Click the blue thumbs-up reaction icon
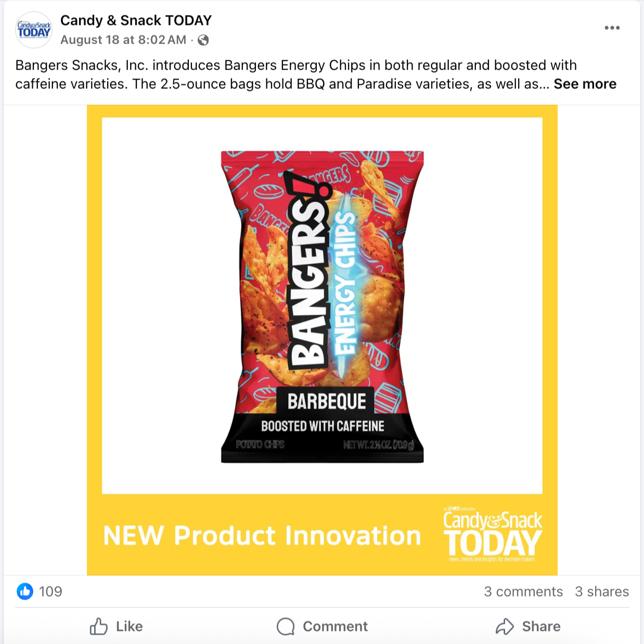The height and width of the screenshot is (644, 644). pos(25,591)
